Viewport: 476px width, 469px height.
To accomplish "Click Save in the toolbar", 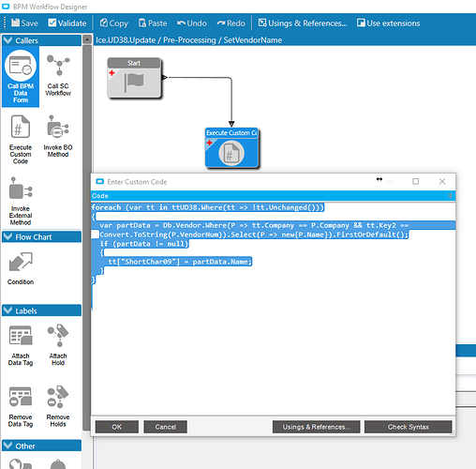I will pos(24,23).
